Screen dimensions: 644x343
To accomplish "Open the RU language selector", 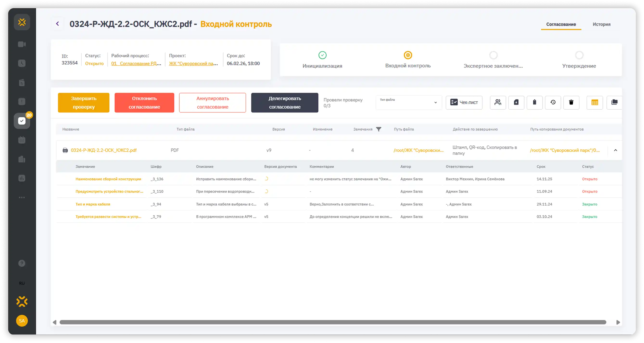I will [22, 283].
